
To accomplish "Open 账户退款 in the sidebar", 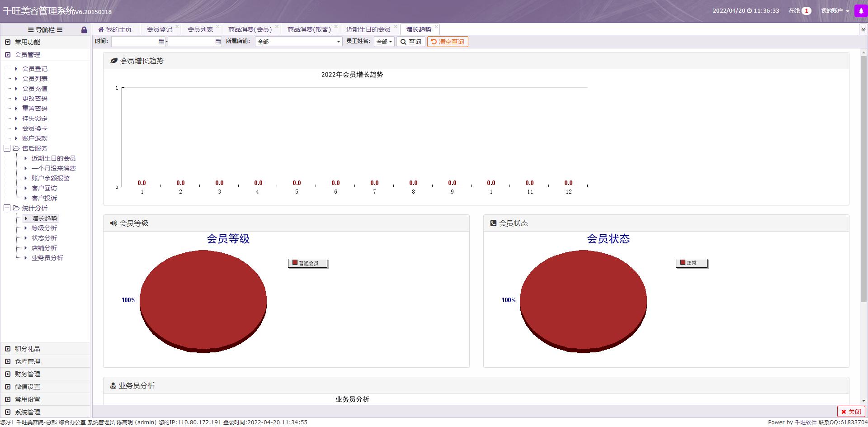I will [x=35, y=138].
